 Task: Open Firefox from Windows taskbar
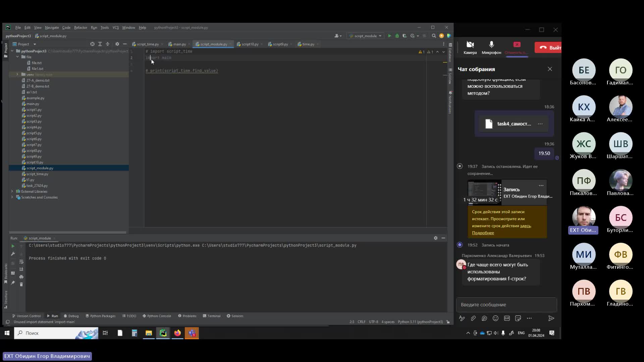coord(177,333)
